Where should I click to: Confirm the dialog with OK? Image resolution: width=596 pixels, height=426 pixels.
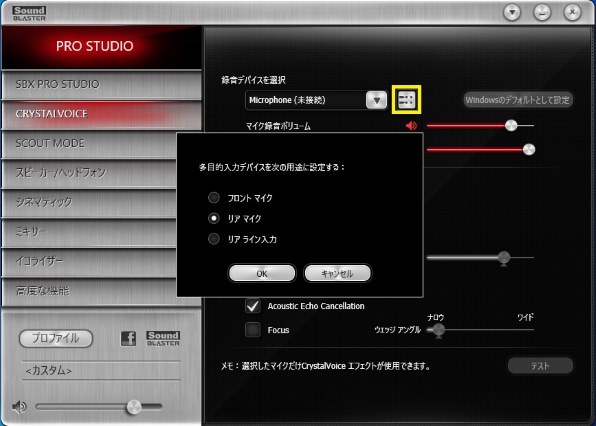[262, 273]
